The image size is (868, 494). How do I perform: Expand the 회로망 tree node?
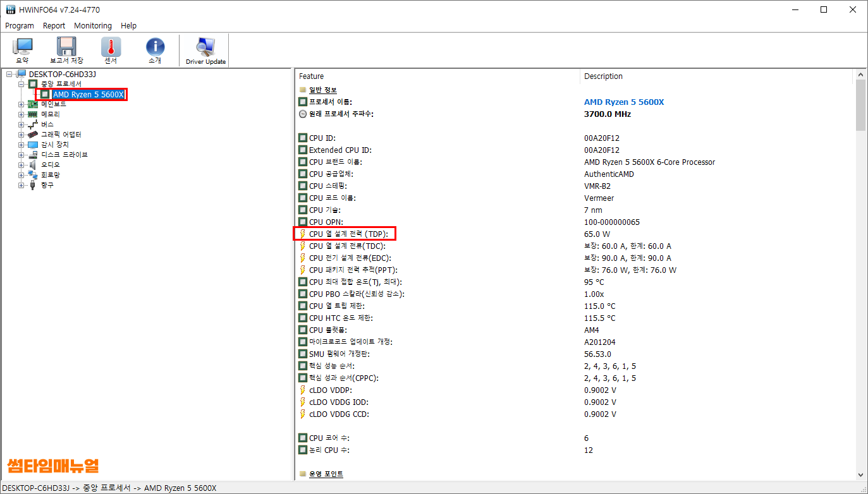point(21,175)
